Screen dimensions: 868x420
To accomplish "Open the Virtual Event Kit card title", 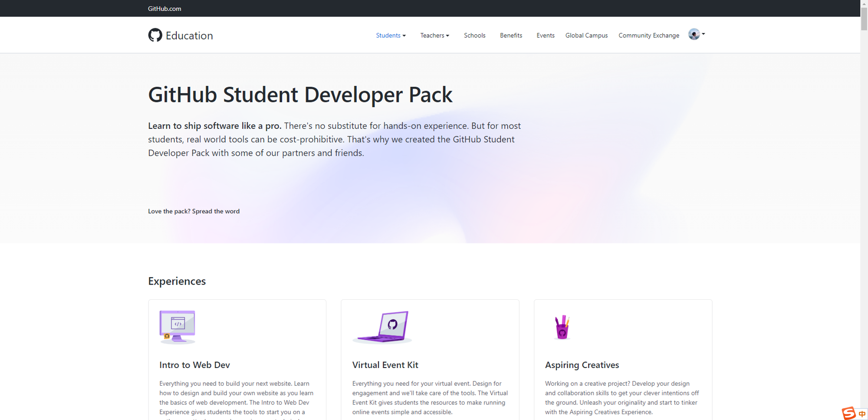I will (x=385, y=365).
